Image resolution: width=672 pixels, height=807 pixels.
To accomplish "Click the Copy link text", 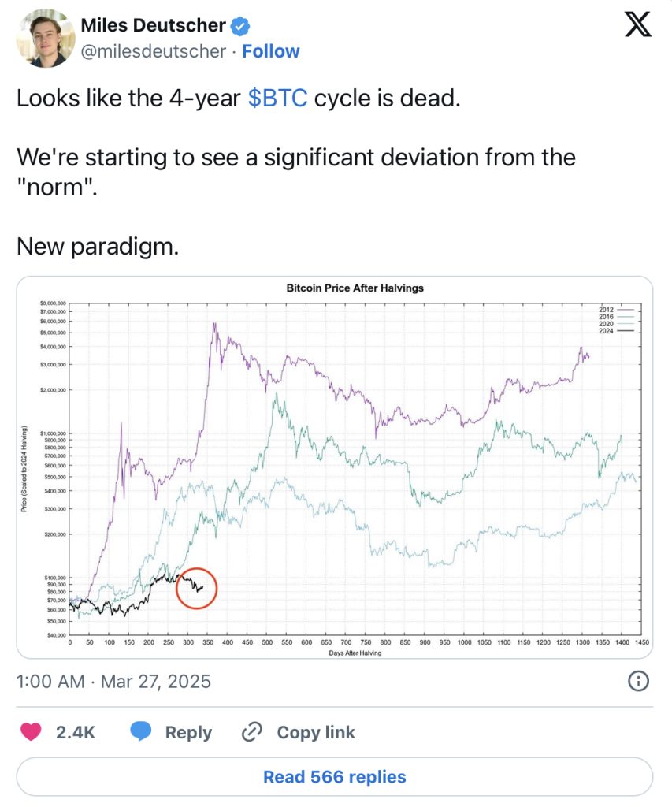I will click(x=315, y=732).
